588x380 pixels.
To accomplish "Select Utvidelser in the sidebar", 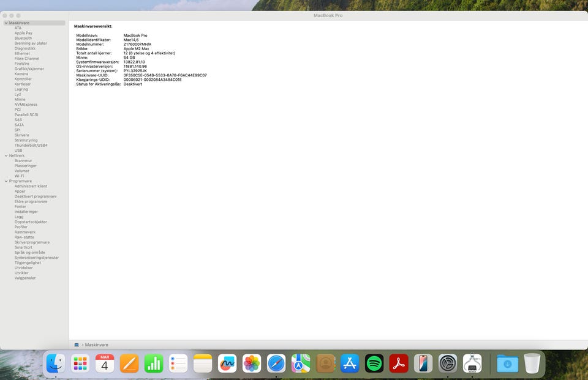I will (x=23, y=268).
